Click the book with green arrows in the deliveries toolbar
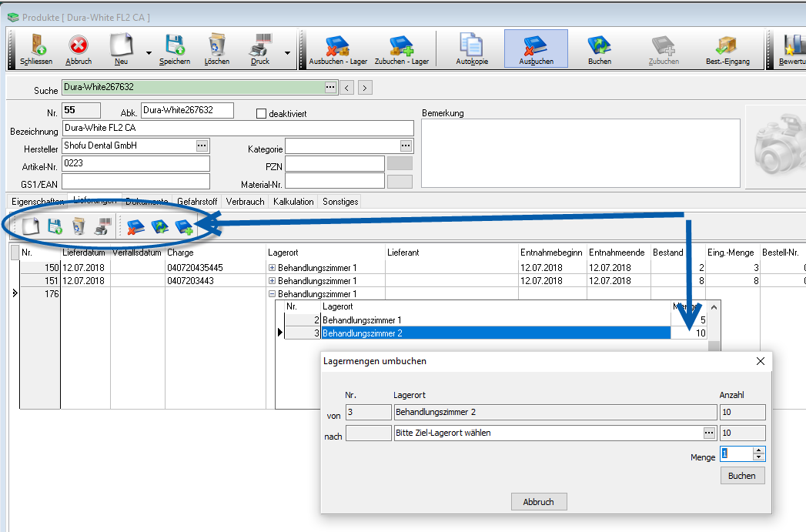Image resolution: width=806 pixels, height=532 pixels. (x=160, y=226)
